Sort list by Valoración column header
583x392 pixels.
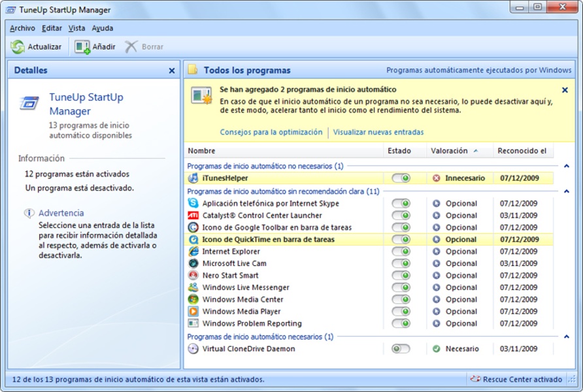coord(450,151)
